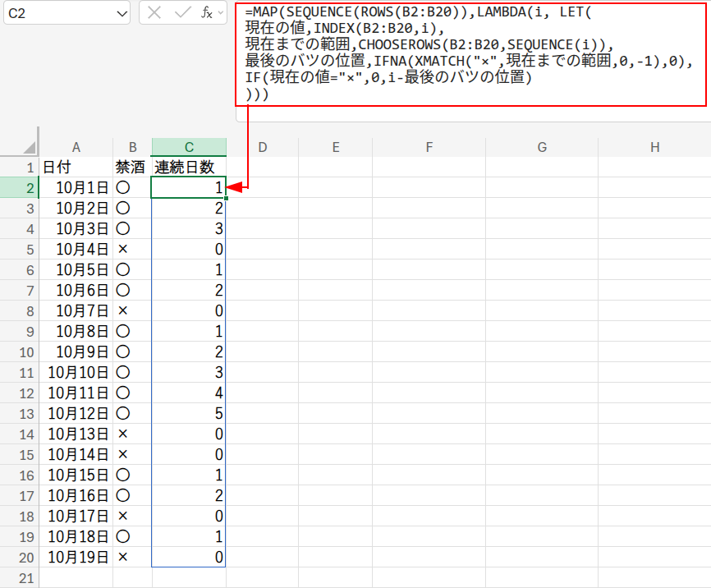Screen dimensions: 711x588
Task: Select the cell showing streak value 5
Action: [x=189, y=414]
